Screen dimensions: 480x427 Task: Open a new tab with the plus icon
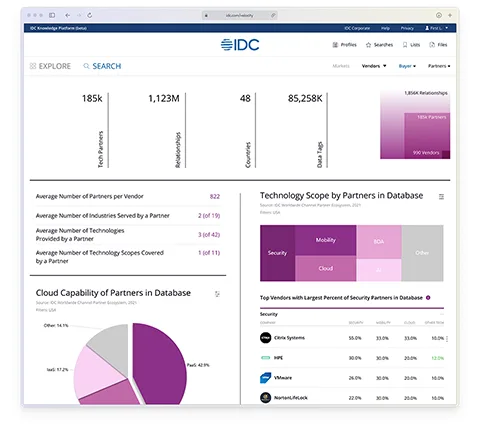tap(450, 15)
